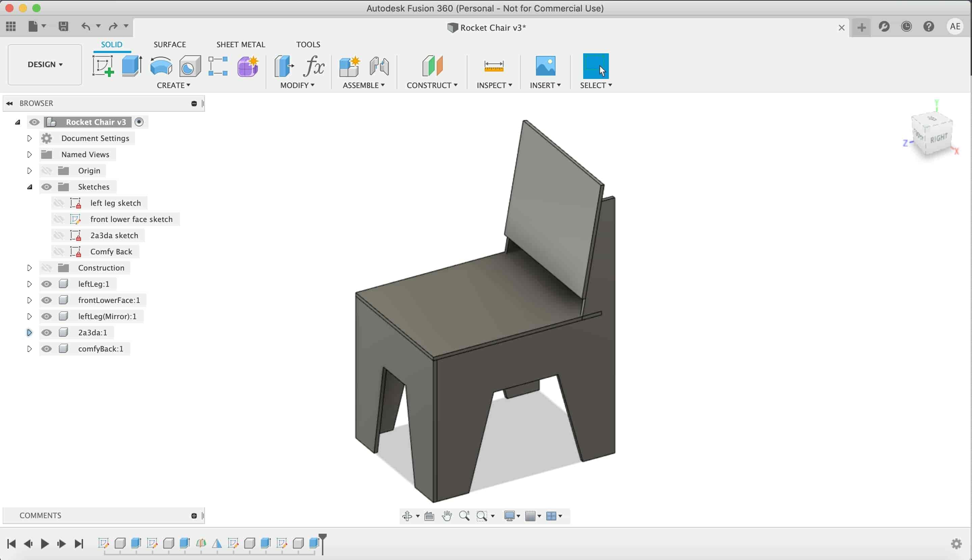Open the AE user profile
972x560 pixels.
coord(955,27)
